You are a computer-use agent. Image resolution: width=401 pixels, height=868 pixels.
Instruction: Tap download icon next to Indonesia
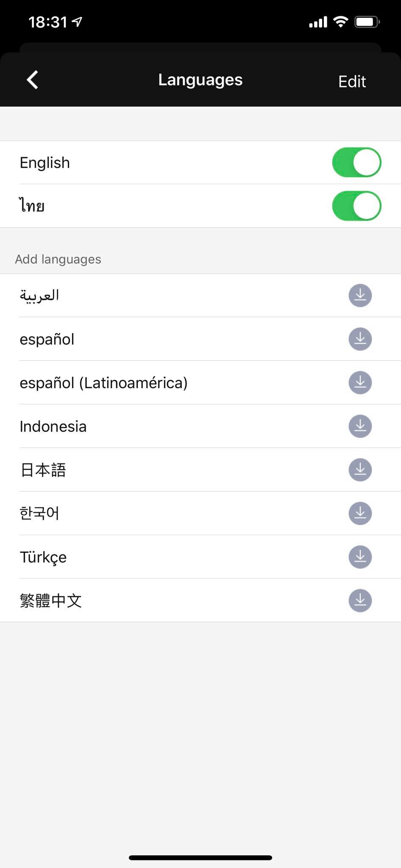click(x=360, y=426)
